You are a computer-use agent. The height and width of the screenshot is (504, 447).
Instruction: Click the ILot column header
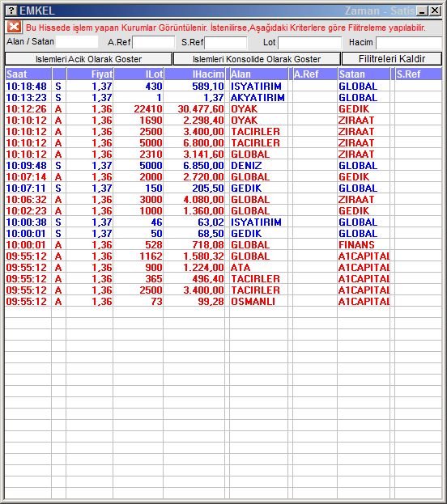[x=138, y=74]
